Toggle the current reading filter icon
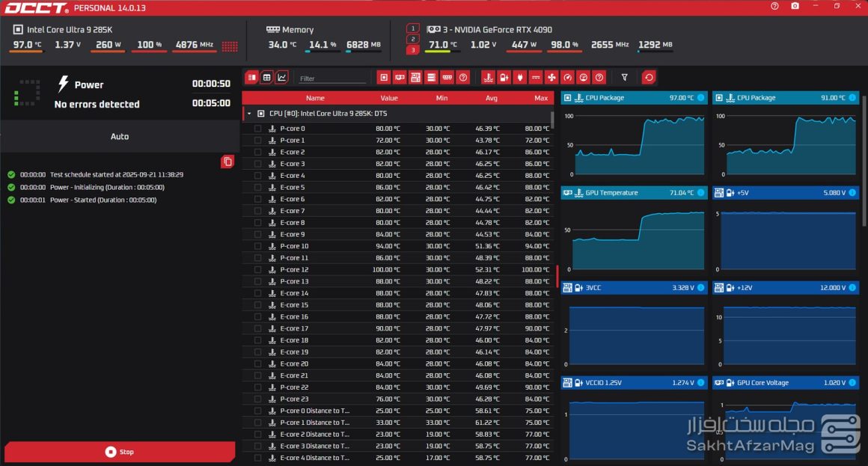868x466 pixels. [x=536, y=78]
